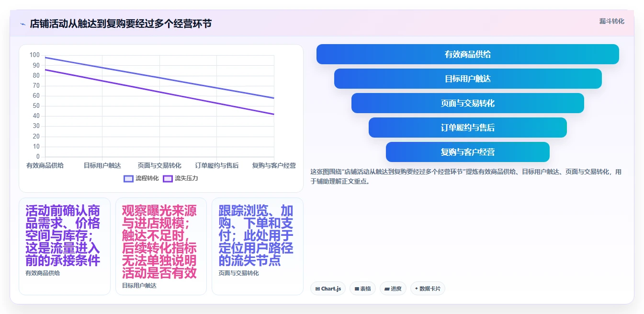This screenshot has height=314, width=644.
Task: Click the 流失压力 legend color box
Action: [x=168, y=178]
